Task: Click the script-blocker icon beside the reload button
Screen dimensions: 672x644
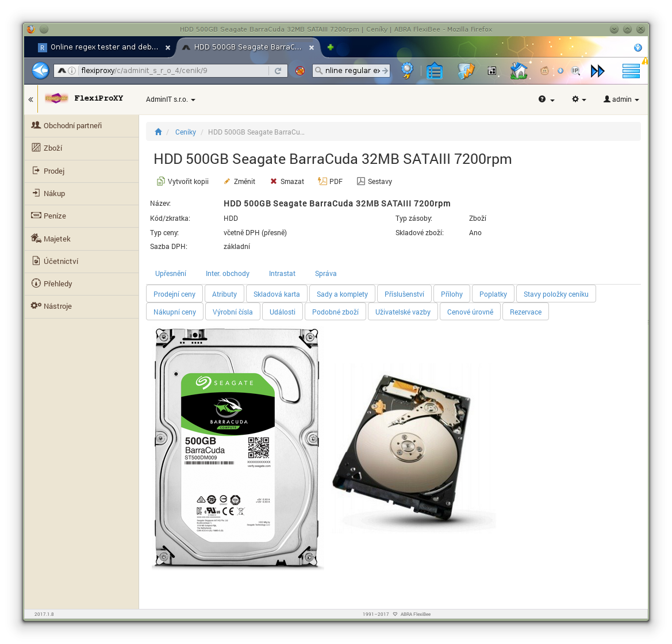Action: point(300,71)
